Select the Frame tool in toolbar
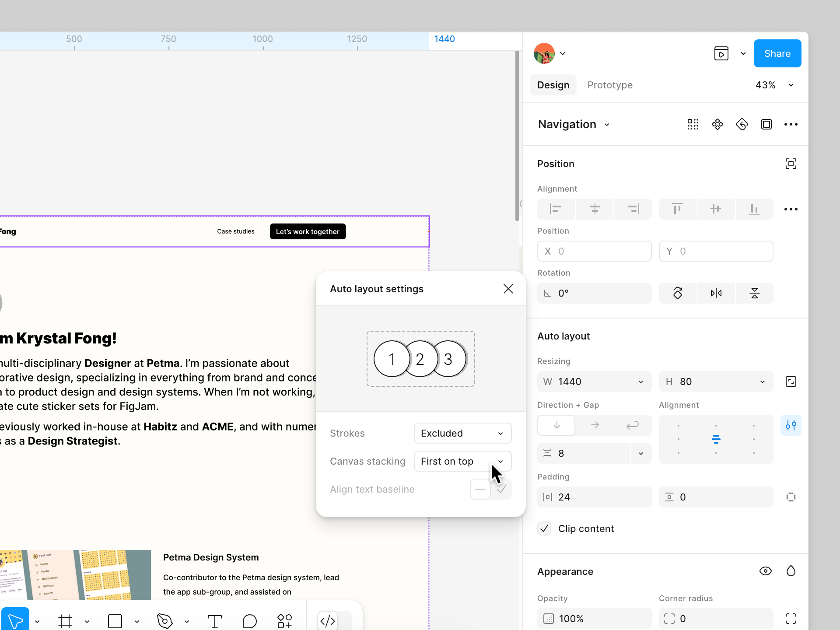The height and width of the screenshot is (630, 840). click(65, 621)
